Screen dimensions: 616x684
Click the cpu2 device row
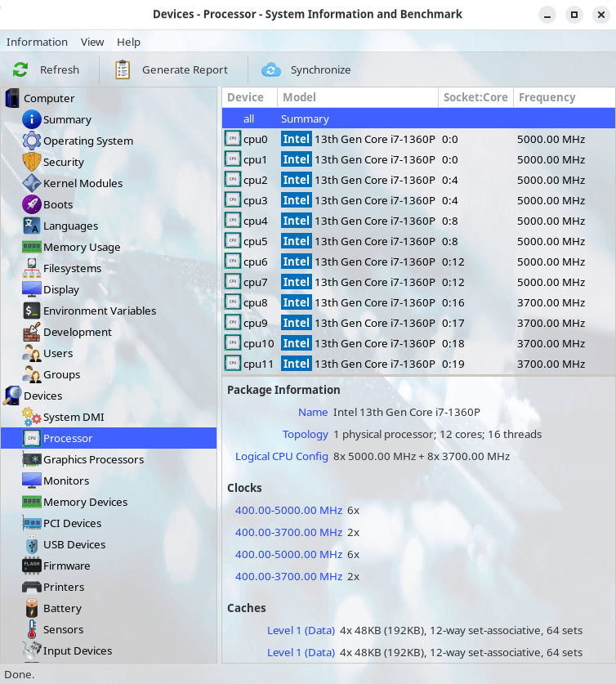tap(418, 180)
